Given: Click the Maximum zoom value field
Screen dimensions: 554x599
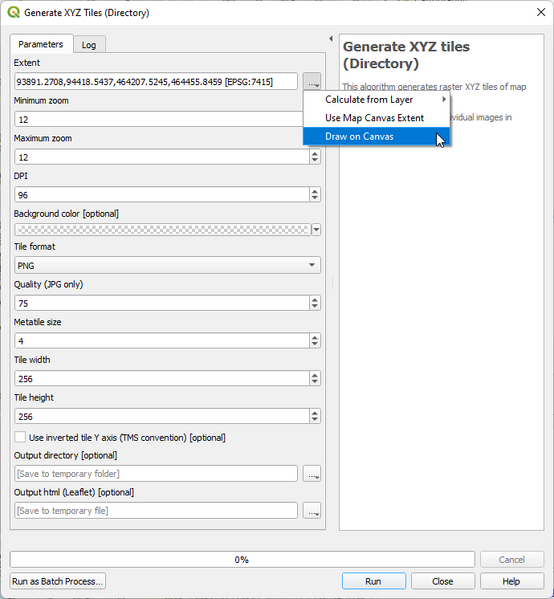Looking at the screenshot, I should pos(162,157).
